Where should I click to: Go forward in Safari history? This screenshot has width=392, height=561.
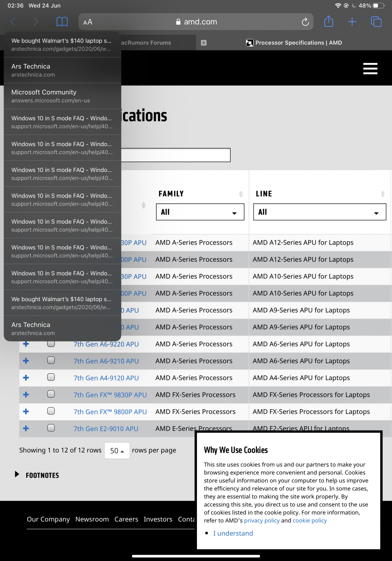pos(36,22)
